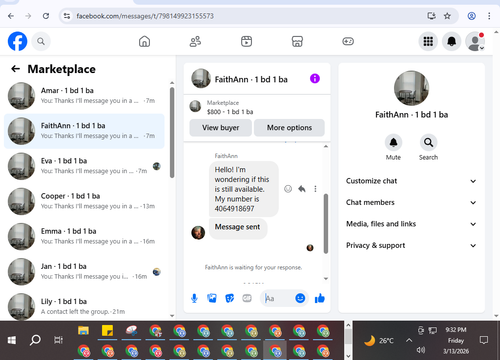500x360 pixels.
Task: Send a thumbs-up like
Action: [320, 298]
